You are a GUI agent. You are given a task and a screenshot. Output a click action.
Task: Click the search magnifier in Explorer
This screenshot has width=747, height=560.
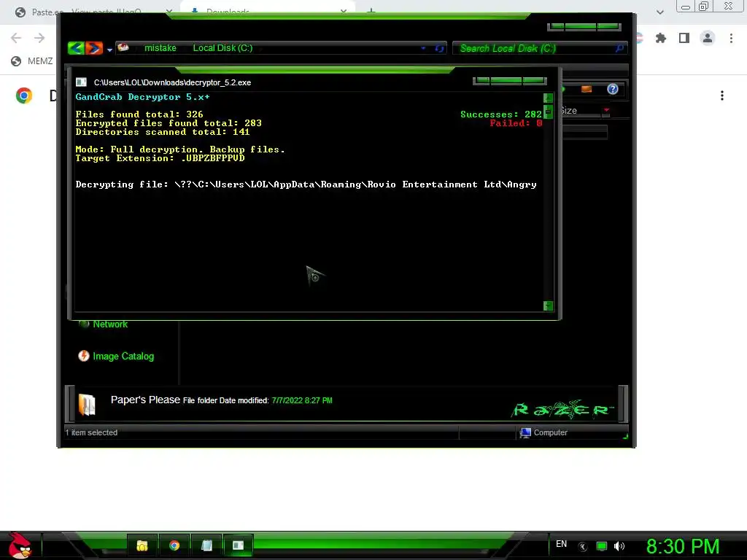(x=619, y=48)
